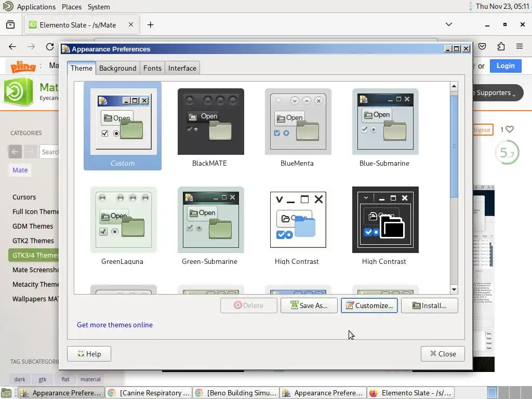Click the categories back arrow button
532x399 pixels.
coord(15,152)
